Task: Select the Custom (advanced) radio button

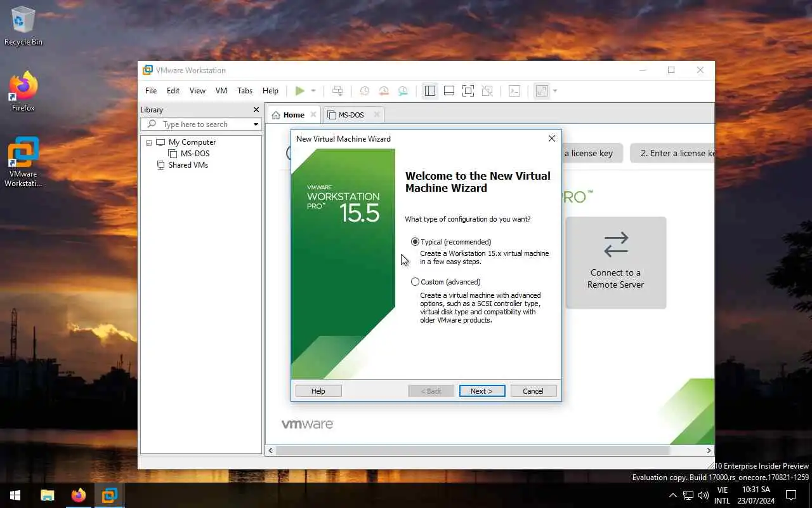Action: click(415, 282)
